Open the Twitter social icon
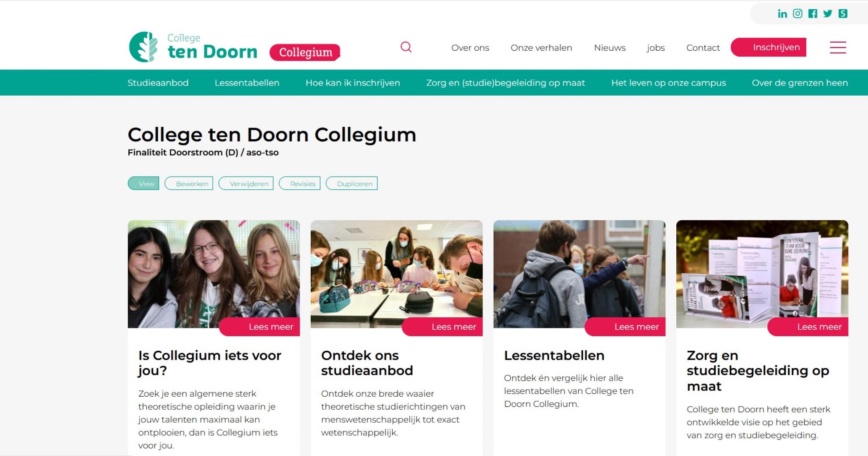The height and width of the screenshot is (456, 868). (x=828, y=14)
